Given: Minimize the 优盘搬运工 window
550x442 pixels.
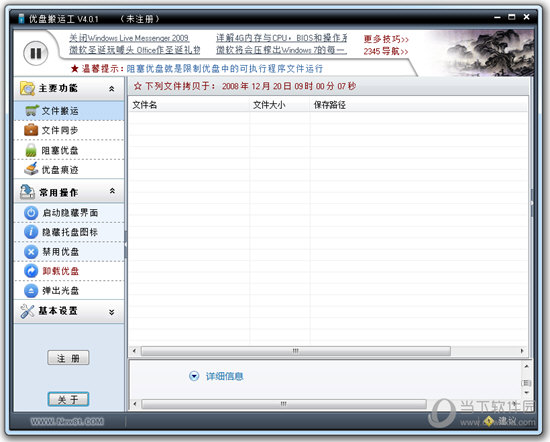Looking at the screenshot, I should [x=497, y=17].
